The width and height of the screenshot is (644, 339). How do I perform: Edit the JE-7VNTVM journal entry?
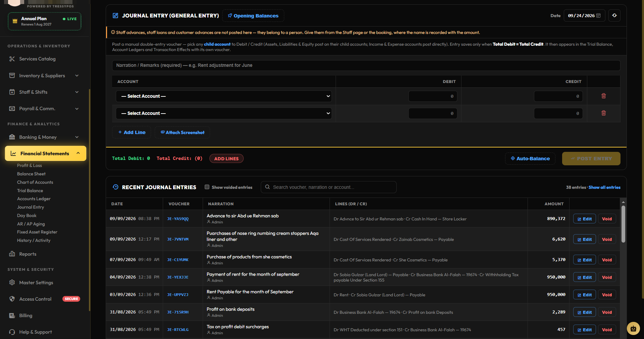pos(584,240)
